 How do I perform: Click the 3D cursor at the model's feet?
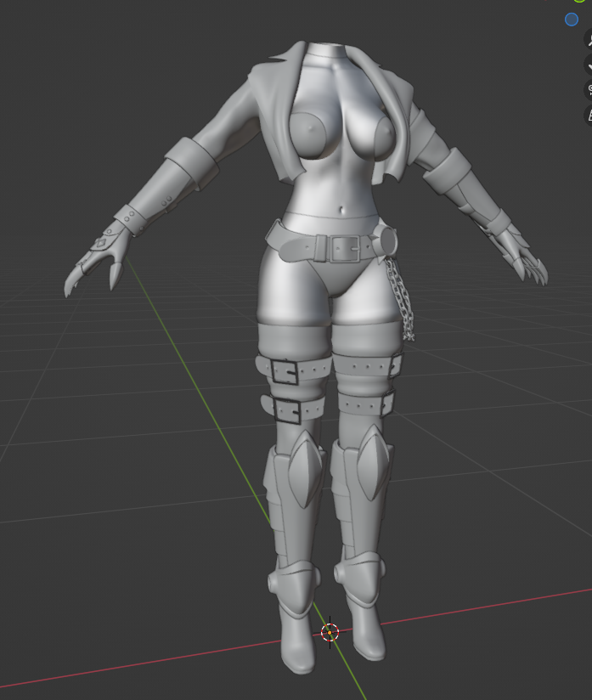(x=330, y=632)
